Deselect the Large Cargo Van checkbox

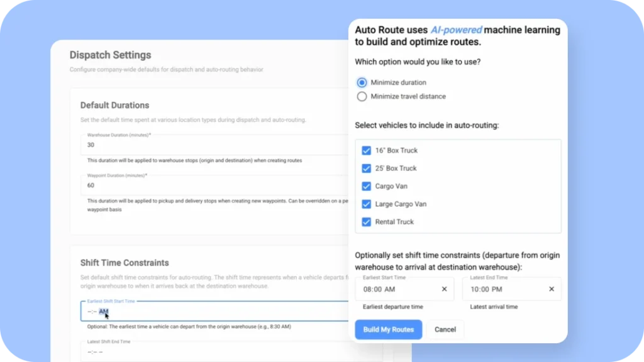pyautogui.click(x=367, y=204)
